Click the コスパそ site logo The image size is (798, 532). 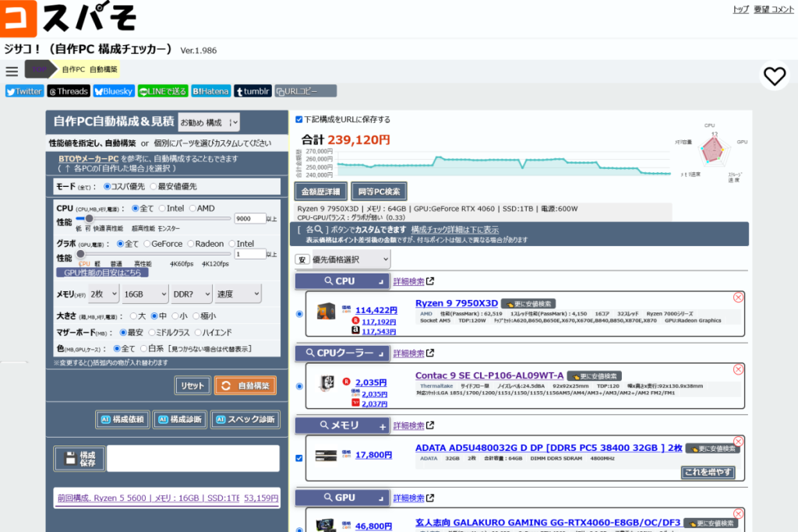69,19
